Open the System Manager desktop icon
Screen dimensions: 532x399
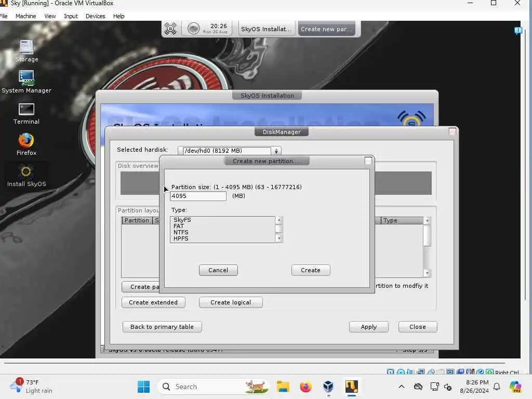point(26,82)
